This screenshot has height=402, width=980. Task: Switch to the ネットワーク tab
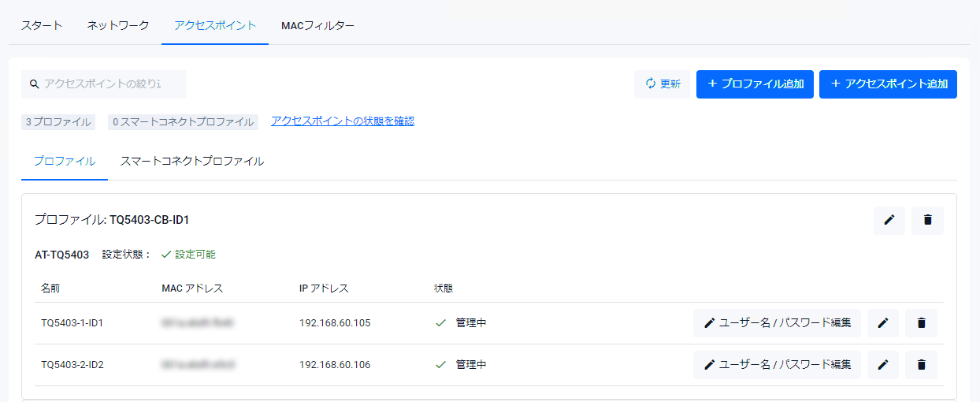(x=118, y=25)
